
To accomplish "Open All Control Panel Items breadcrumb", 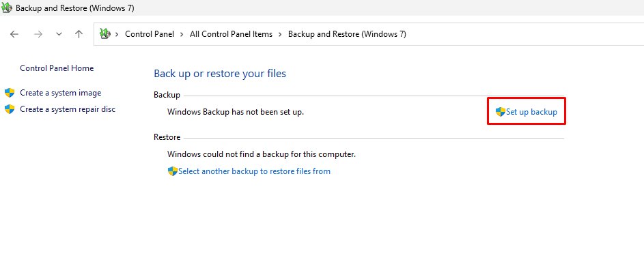I will (231, 34).
